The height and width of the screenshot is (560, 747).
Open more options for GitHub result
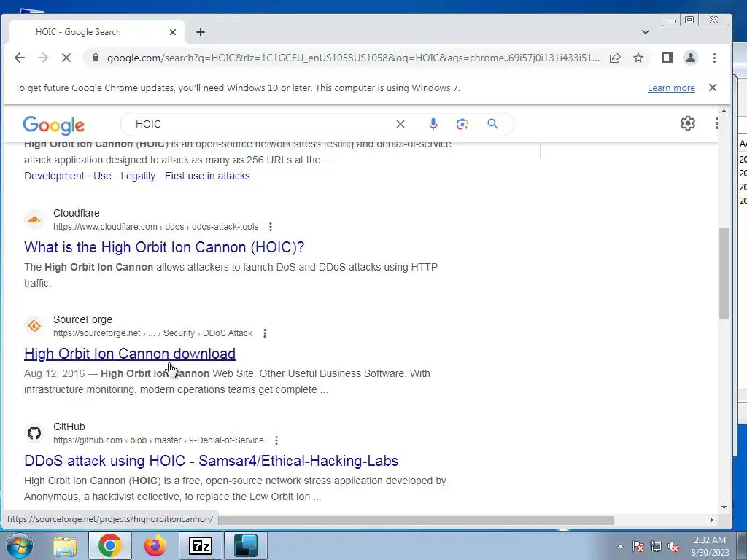(x=276, y=440)
